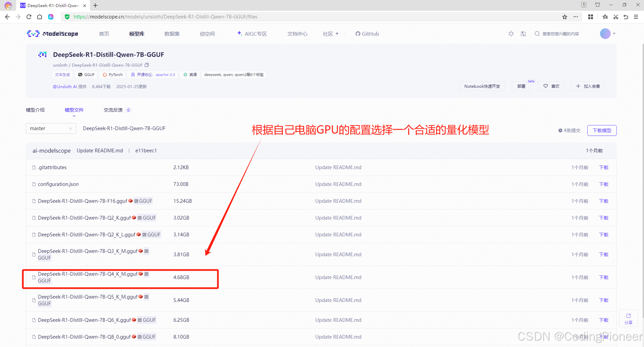644x347 pixels.
Task: Open the 文档中心 navigation item
Action: [297, 34]
